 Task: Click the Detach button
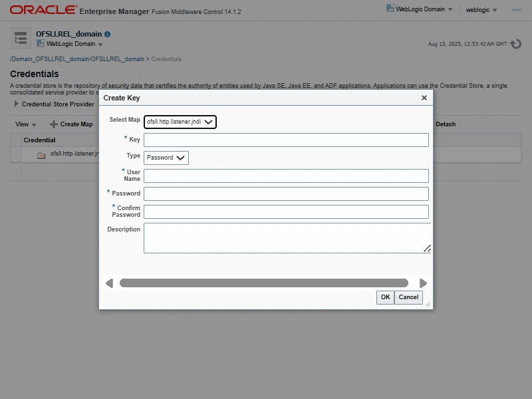(446, 124)
